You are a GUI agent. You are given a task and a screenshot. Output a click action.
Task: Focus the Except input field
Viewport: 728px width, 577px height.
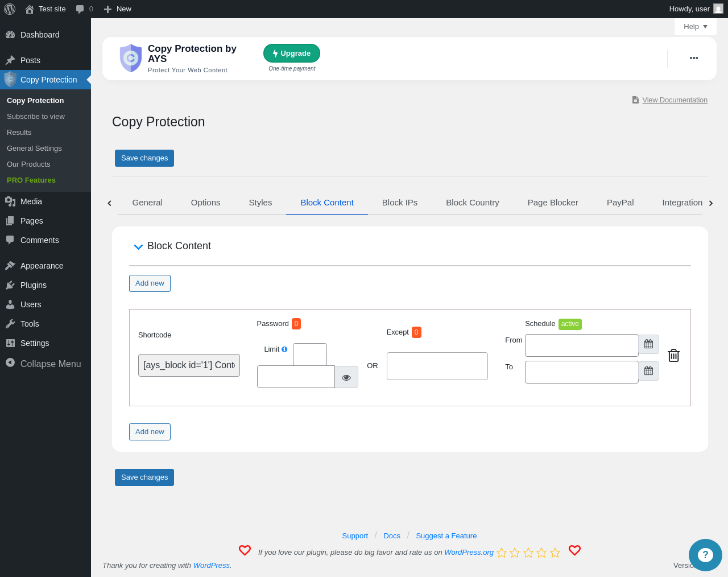coord(437,366)
